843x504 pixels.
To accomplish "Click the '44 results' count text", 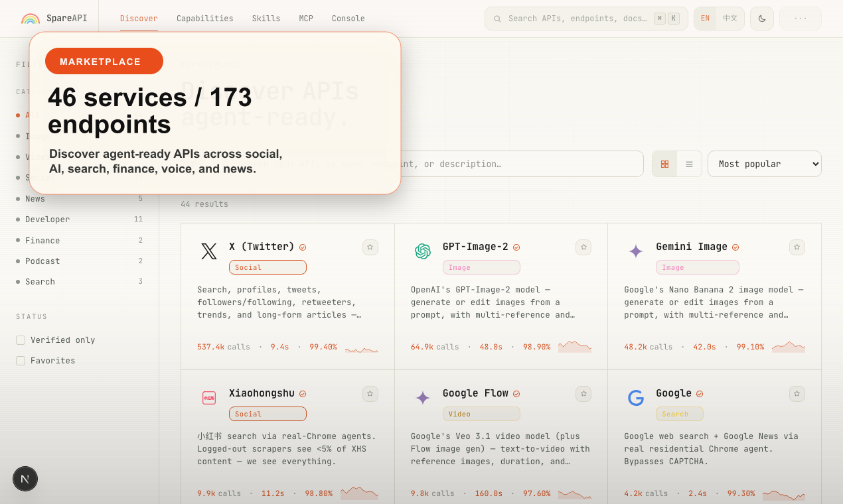I will [x=204, y=204].
